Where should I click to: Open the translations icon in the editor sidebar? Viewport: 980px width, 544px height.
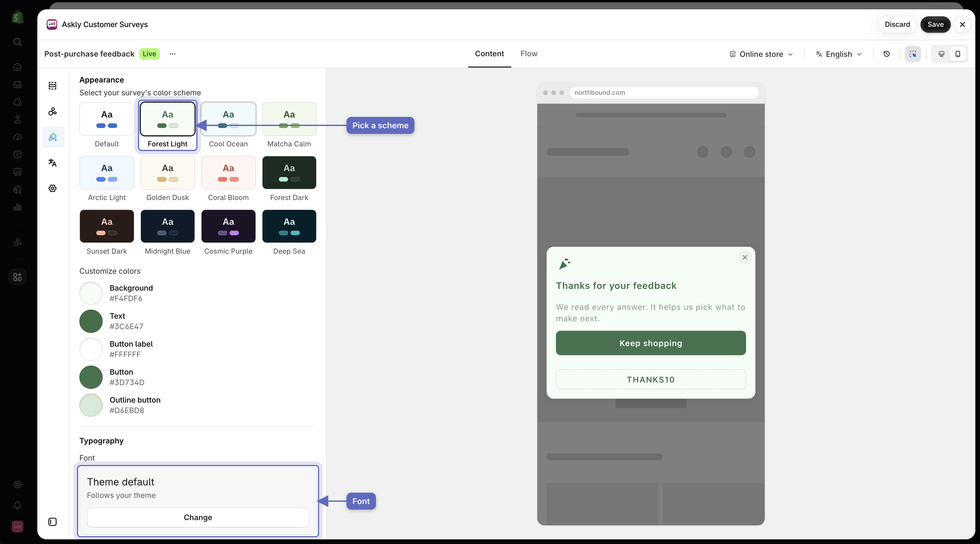pos(52,163)
